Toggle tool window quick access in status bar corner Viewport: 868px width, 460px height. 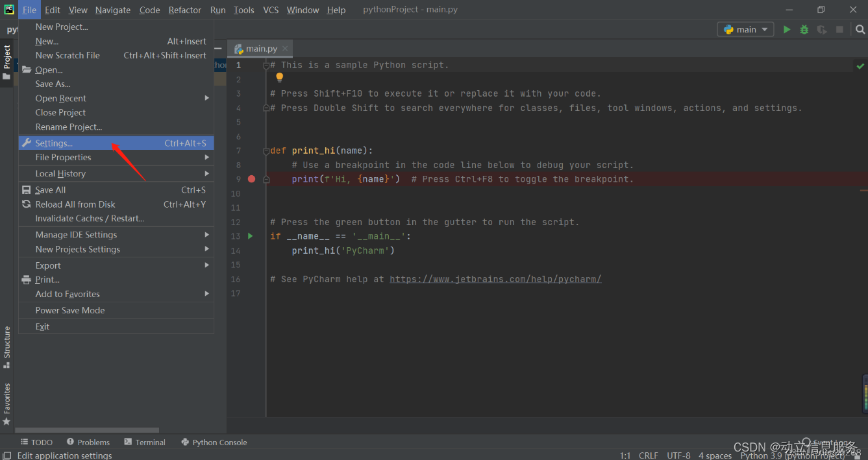6,455
